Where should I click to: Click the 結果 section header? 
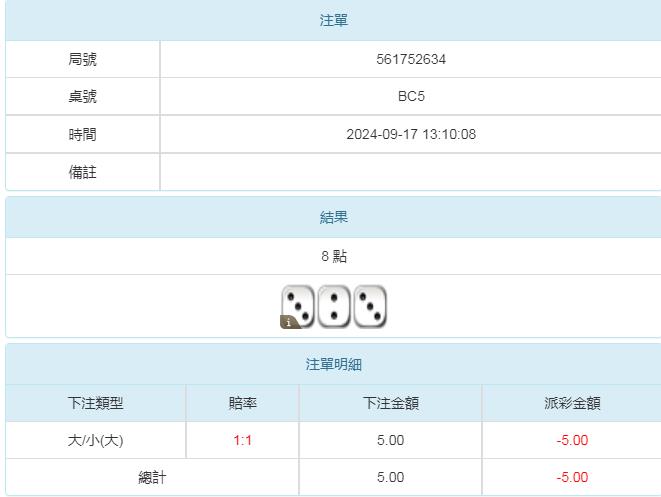tap(334, 217)
